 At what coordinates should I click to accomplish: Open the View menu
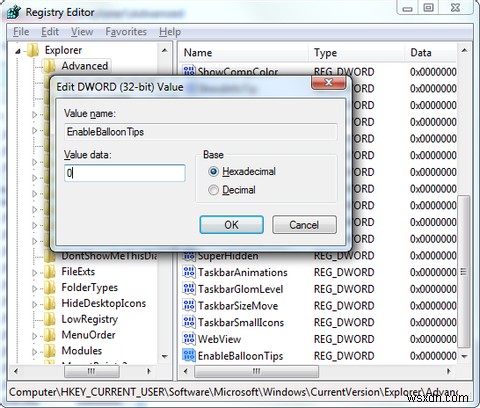click(82, 32)
